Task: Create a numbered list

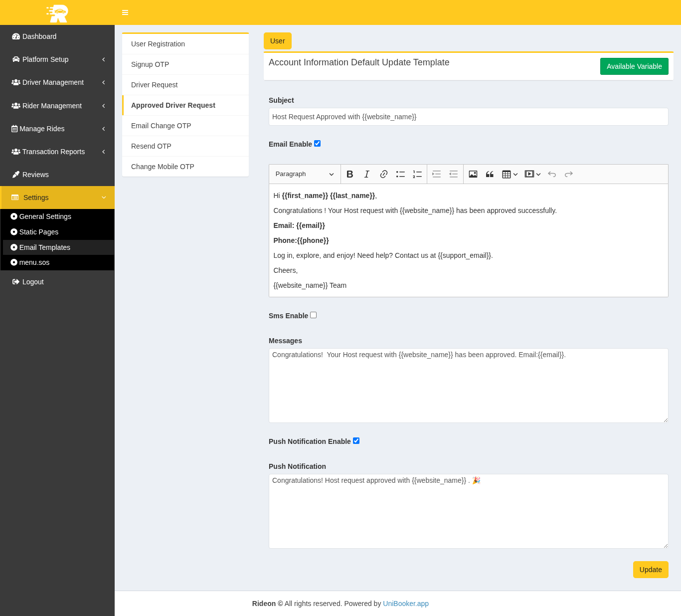Action: tap(417, 174)
